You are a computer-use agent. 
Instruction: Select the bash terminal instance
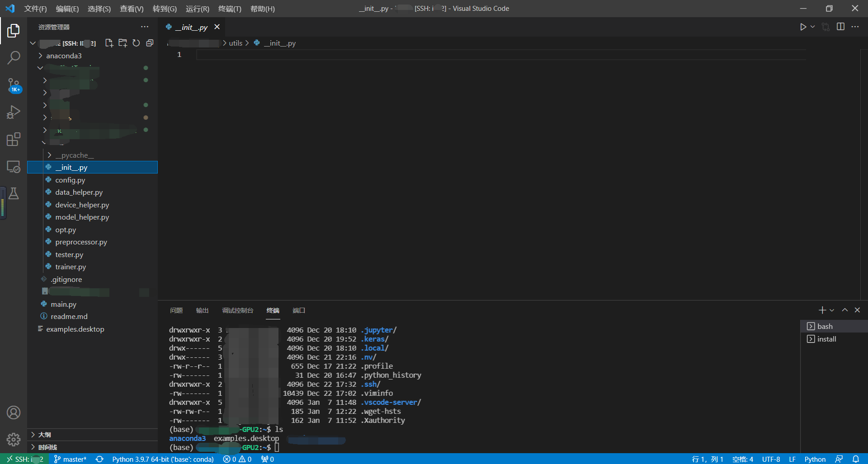(x=834, y=326)
